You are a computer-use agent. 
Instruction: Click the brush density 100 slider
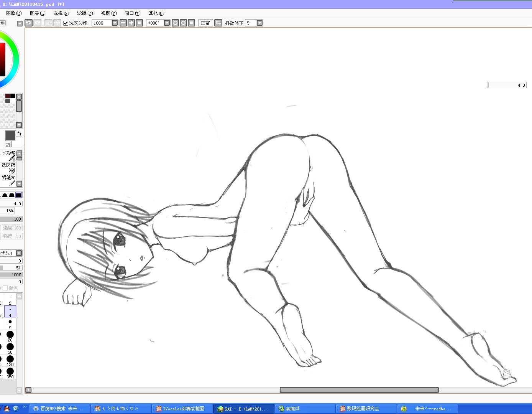pos(11,219)
